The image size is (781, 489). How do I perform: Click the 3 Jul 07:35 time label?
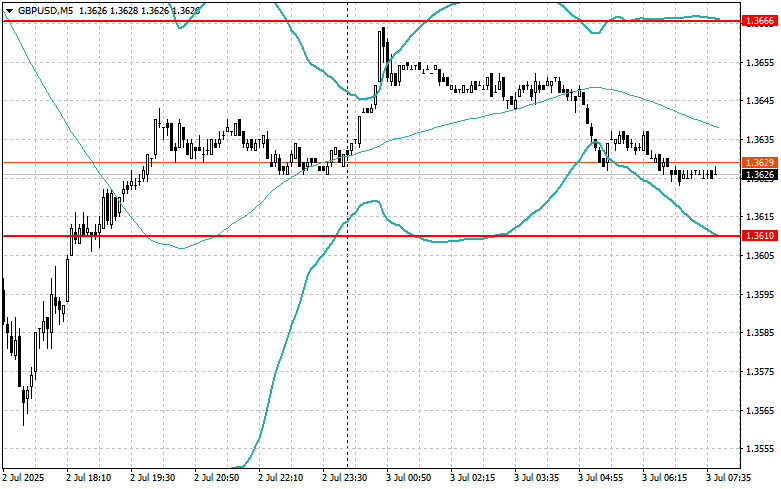(x=729, y=478)
